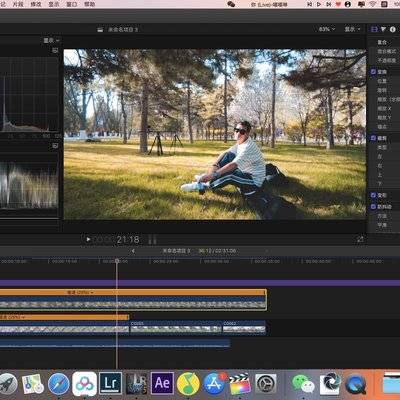Open the video inspector tab icon
Screen dimensions: 400x400
click(374, 29)
